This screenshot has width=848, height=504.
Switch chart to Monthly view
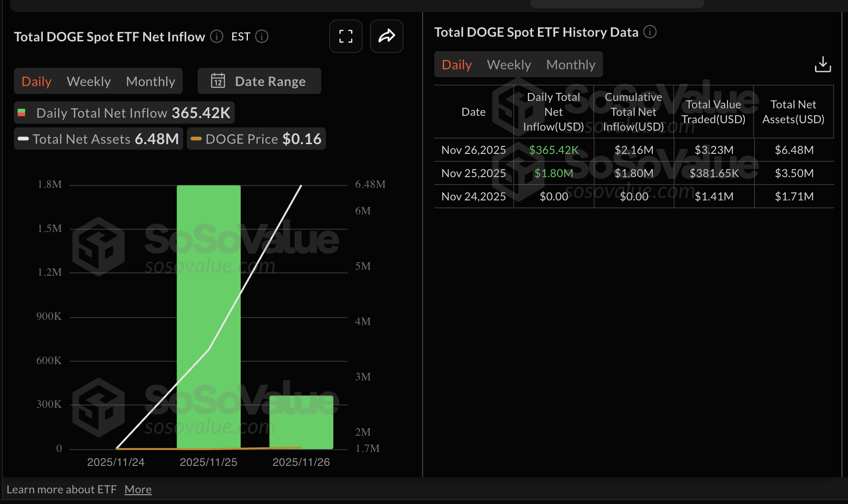pyautogui.click(x=150, y=81)
